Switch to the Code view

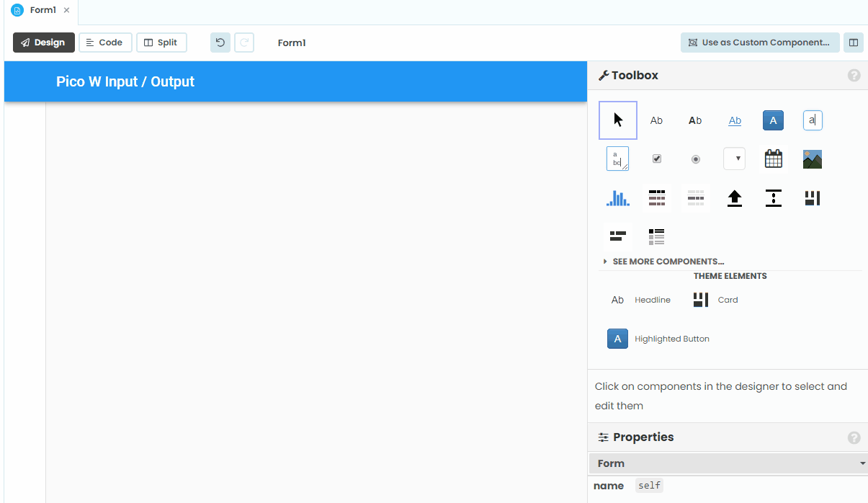click(x=105, y=42)
